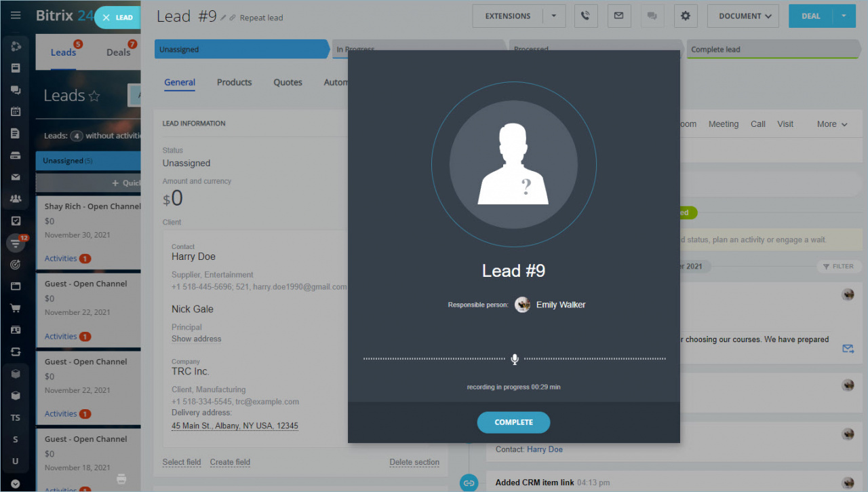Click the TRC Inc. company name
Viewport: 868px width, 492px height.
pos(190,371)
